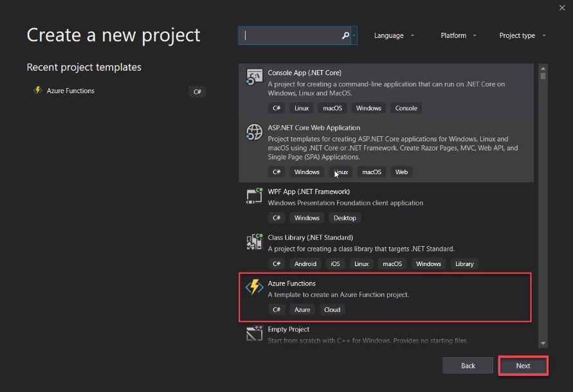Open the Project type filter dropdown
The height and width of the screenshot is (392, 573).
click(x=522, y=35)
